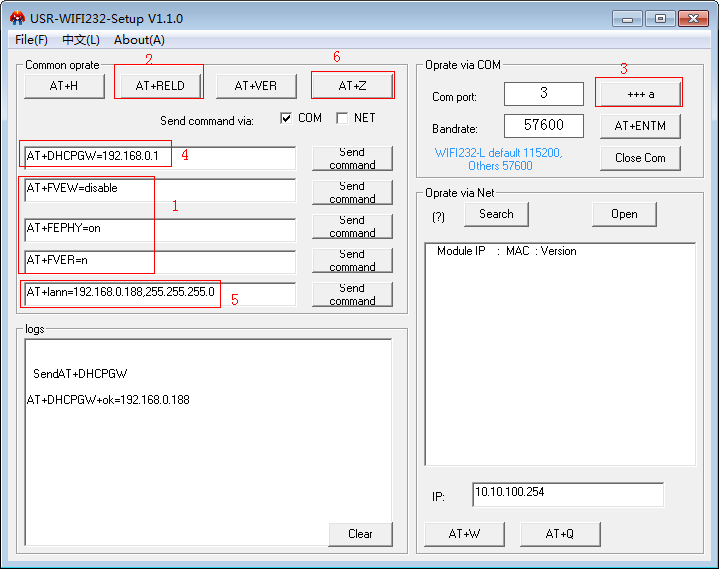719x569 pixels.
Task: Click the AT+VER version button
Action: coord(256,86)
